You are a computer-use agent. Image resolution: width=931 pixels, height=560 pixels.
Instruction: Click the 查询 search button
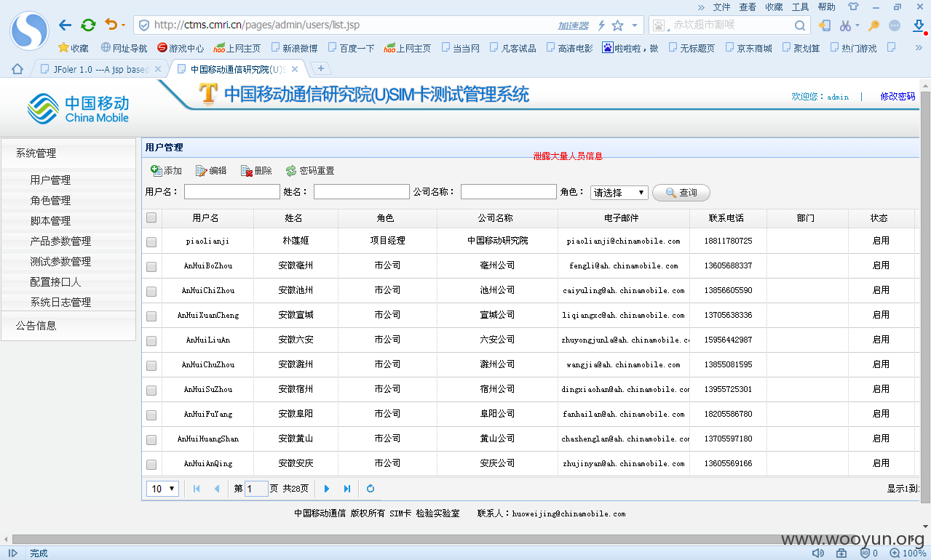pos(681,193)
